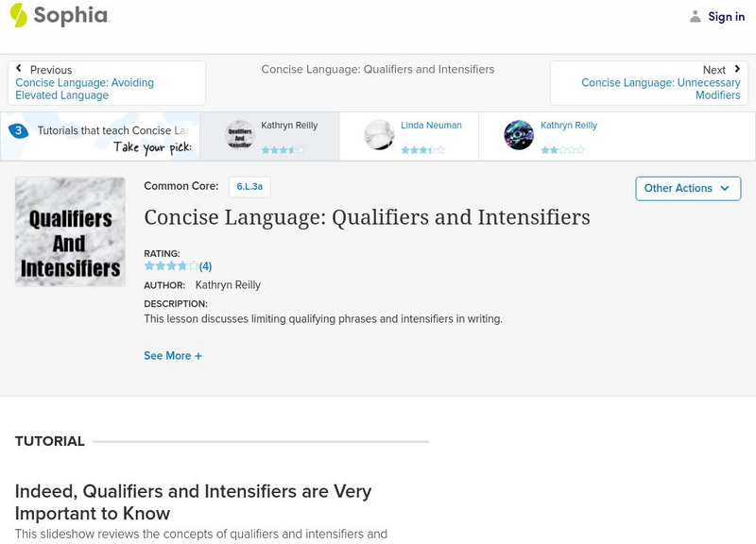Click the Previous left arrow icon
This screenshot has width=756, height=544.
pos(19,70)
